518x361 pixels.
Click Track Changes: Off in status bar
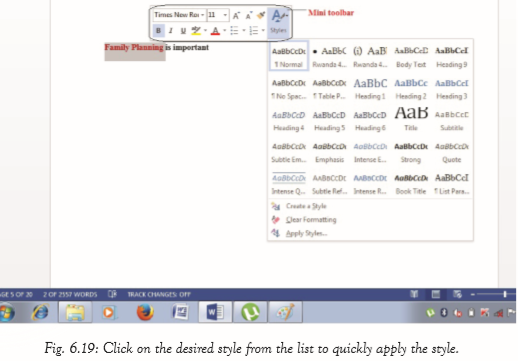pyautogui.click(x=159, y=295)
